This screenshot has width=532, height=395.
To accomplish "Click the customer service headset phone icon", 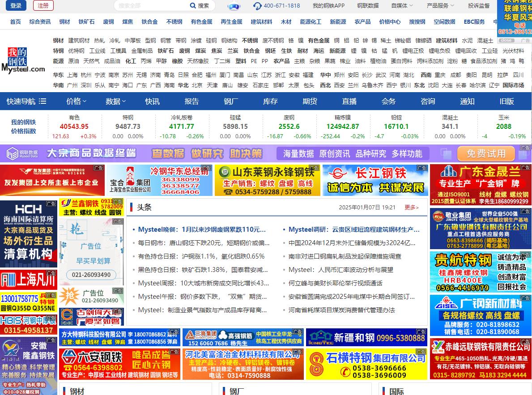I will click(x=257, y=6).
